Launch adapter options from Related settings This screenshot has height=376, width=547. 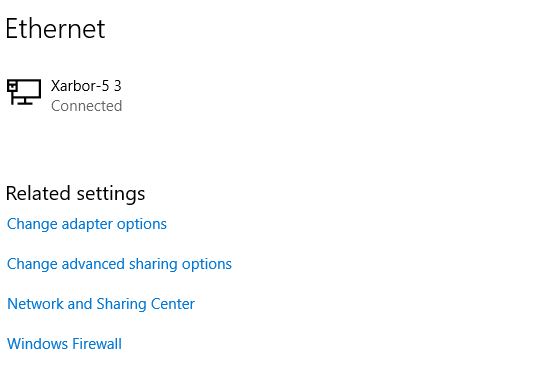tap(87, 224)
